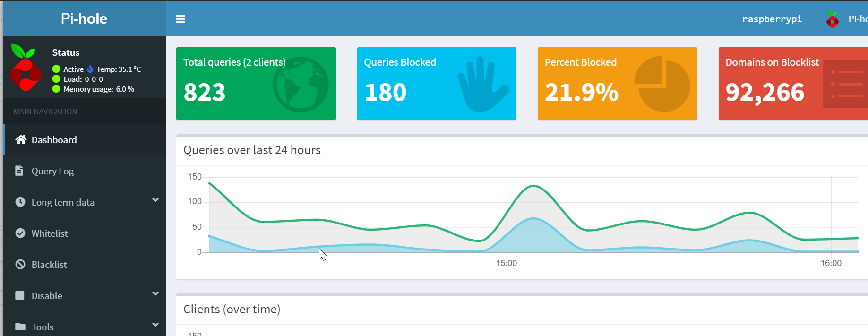This screenshot has width=868, height=336.
Task: Click the Dashboard home icon
Action: pyautogui.click(x=21, y=140)
